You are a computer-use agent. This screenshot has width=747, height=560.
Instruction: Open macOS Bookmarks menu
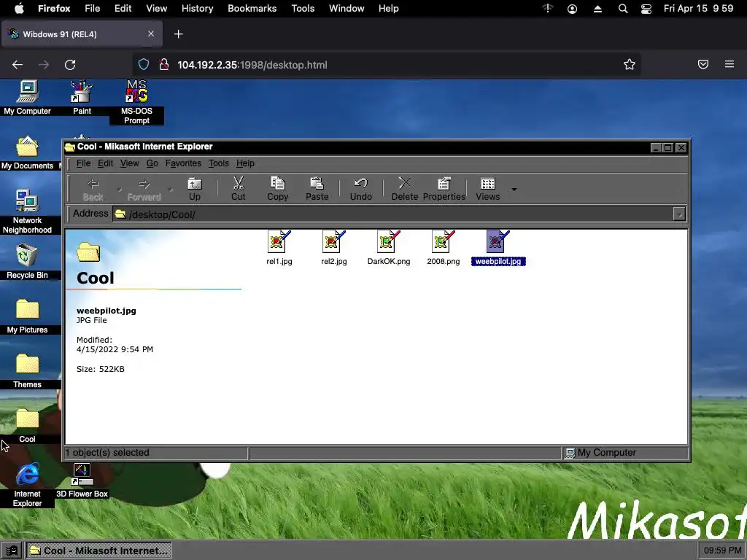[252, 9]
